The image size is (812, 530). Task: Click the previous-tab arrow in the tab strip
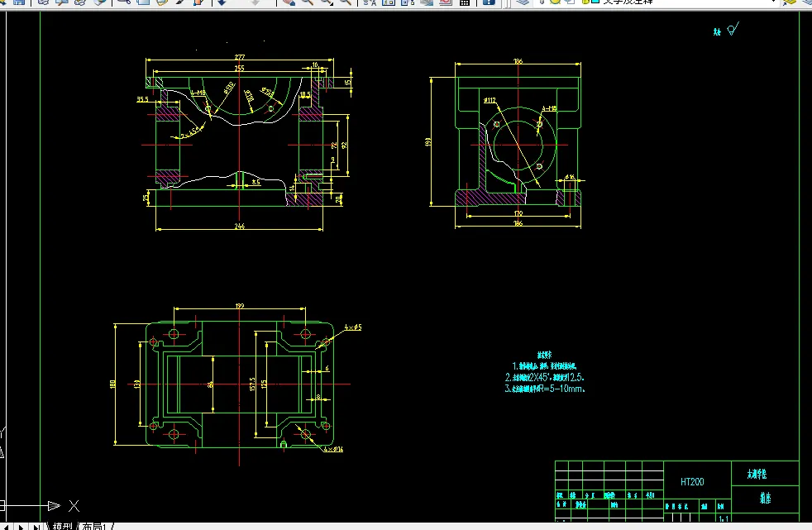coord(7,527)
